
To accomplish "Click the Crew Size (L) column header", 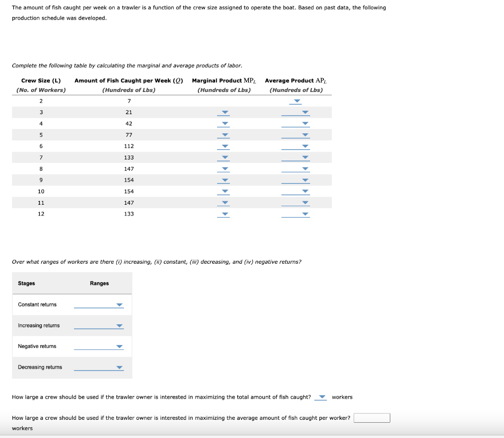I will tap(41, 81).
